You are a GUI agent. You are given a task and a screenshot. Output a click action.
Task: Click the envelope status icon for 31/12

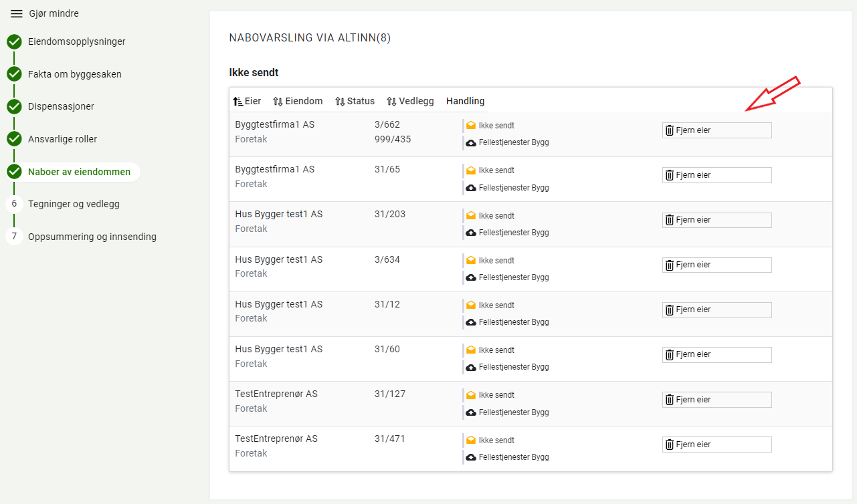coord(471,305)
